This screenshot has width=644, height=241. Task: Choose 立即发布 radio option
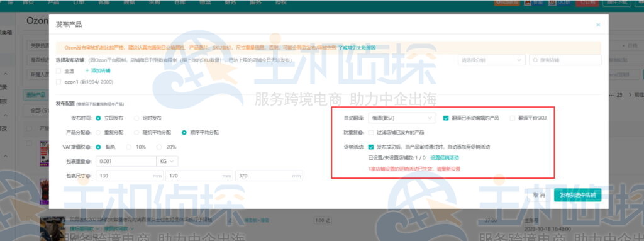click(x=98, y=118)
